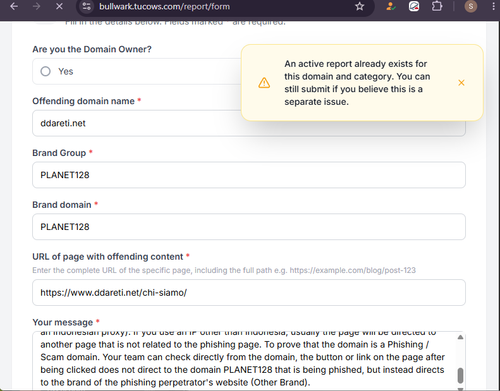Screen dimensions: 500x391
Task: Open the white circular extension icon
Action: pyautogui.click(x=414, y=6)
